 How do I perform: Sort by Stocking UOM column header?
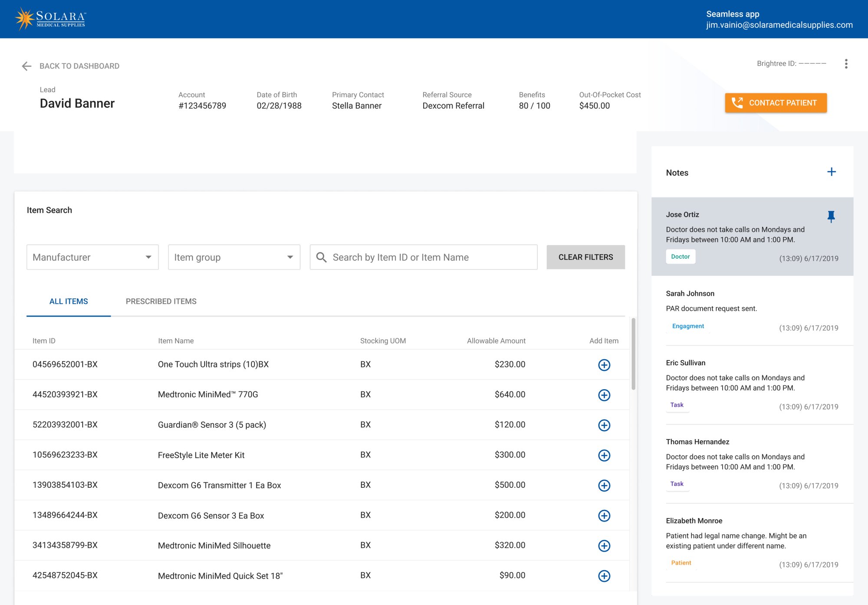tap(383, 341)
